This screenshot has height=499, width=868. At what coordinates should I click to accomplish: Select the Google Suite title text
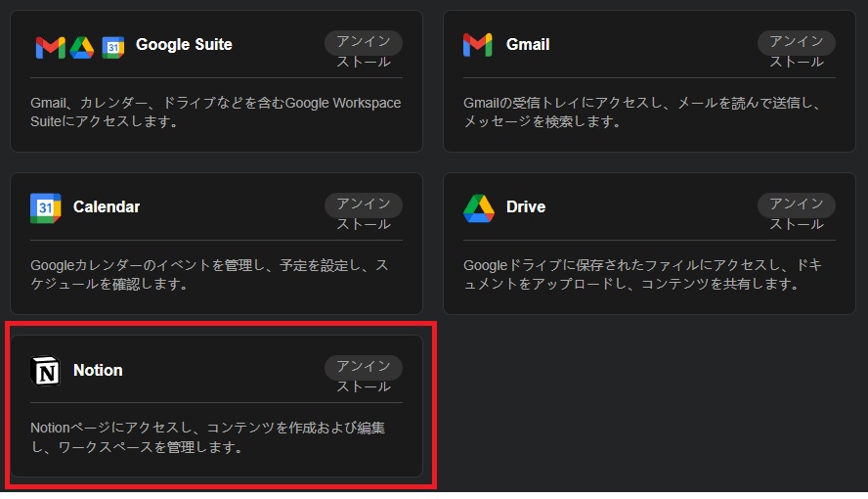pyautogui.click(x=184, y=44)
